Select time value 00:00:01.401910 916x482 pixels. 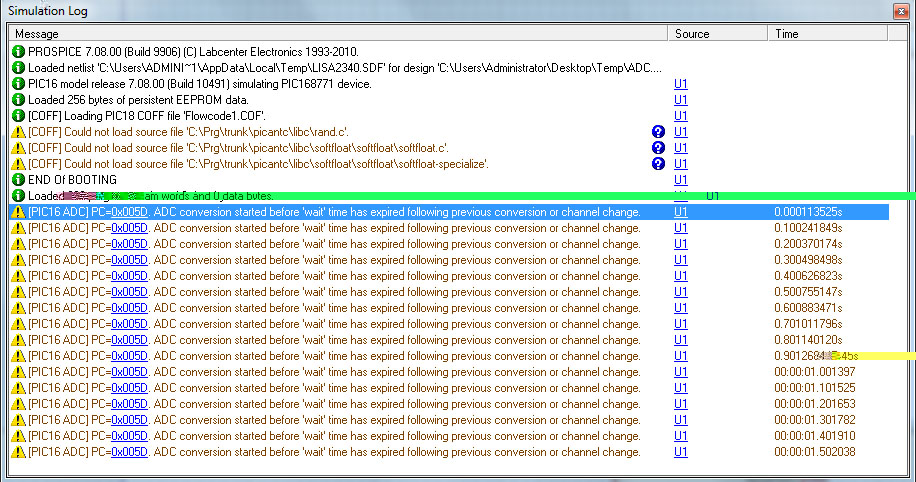(x=815, y=436)
